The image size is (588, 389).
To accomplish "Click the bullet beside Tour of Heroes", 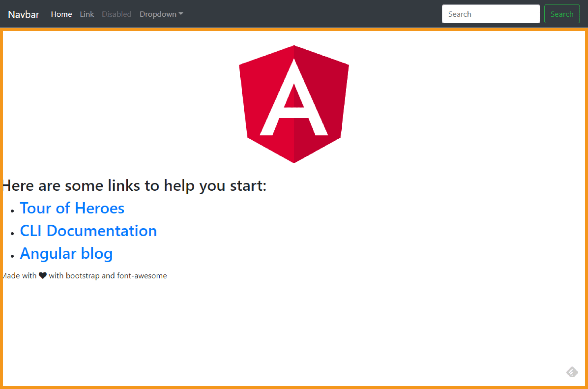I will (12, 210).
